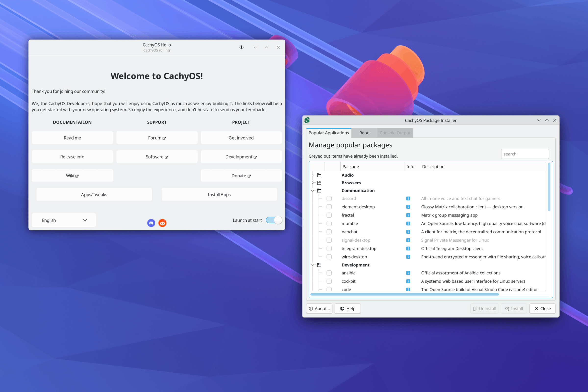The image size is (588, 392).
Task: Open the Reddit community link icon
Action: 163,223
